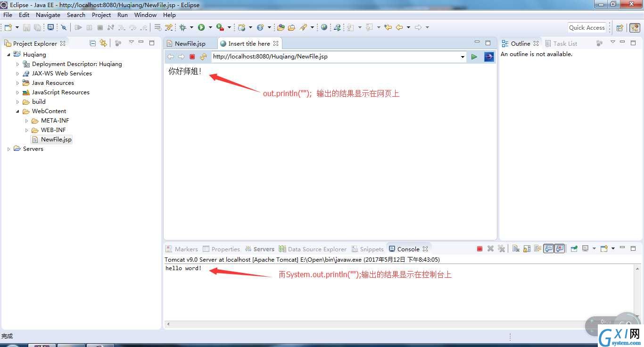The width and height of the screenshot is (644, 347).
Task: Expand the Servers project node
Action: 9,149
